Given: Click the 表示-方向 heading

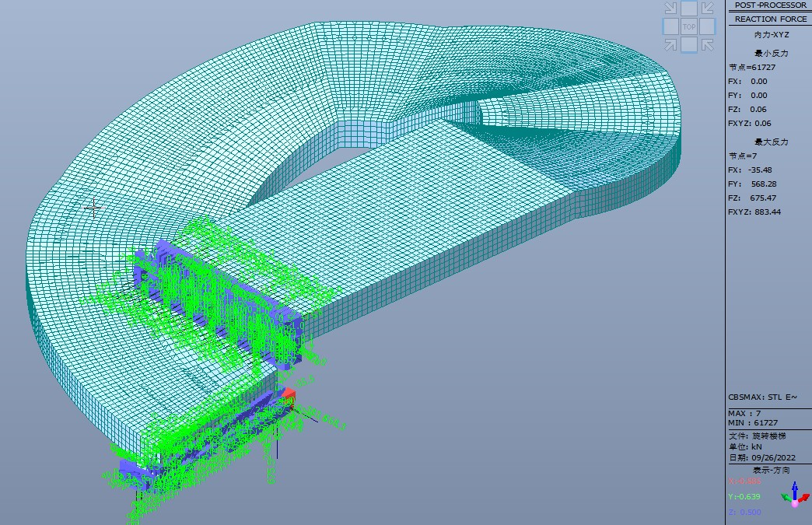Looking at the screenshot, I should (x=771, y=470).
